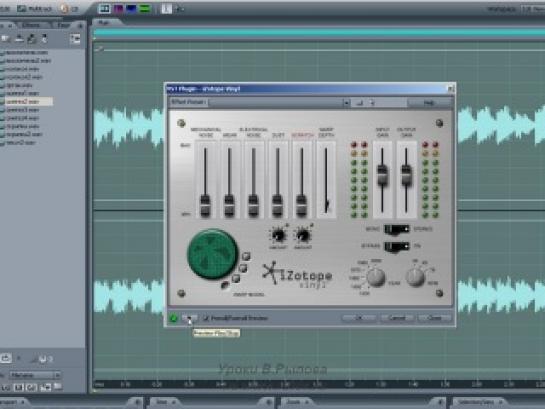Click the Dust amount knob
Screen dimensions: 545x409
tap(278, 236)
